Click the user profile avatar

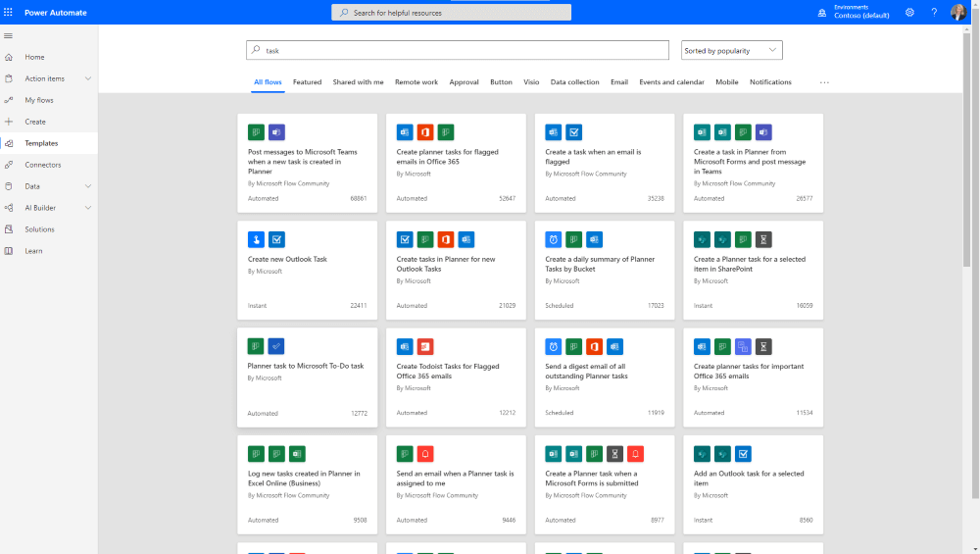pyautogui.click(x=957, y=13)
